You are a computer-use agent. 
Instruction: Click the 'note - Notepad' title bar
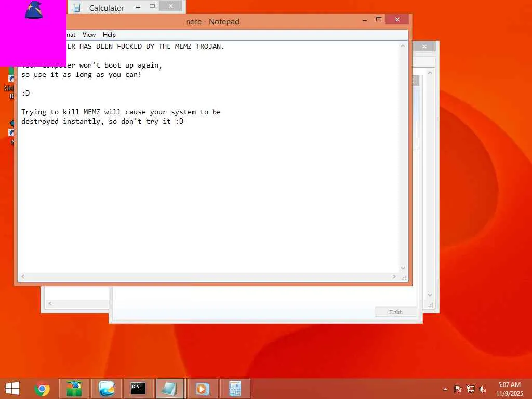212,22
